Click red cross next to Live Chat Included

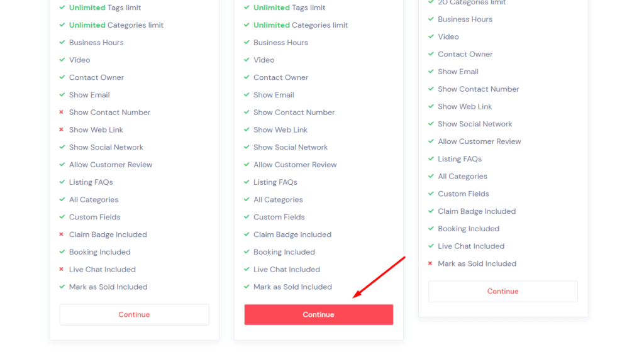coord(62,270)
